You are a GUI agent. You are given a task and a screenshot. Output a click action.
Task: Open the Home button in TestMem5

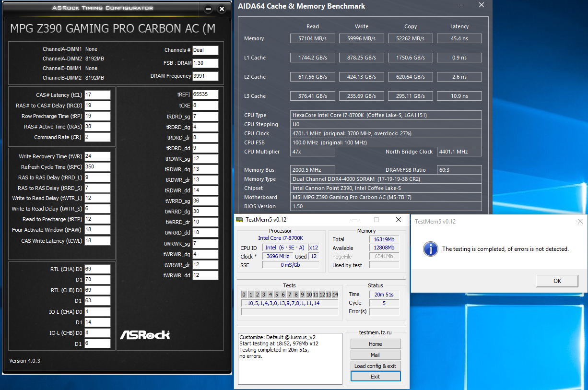[376, 344]
